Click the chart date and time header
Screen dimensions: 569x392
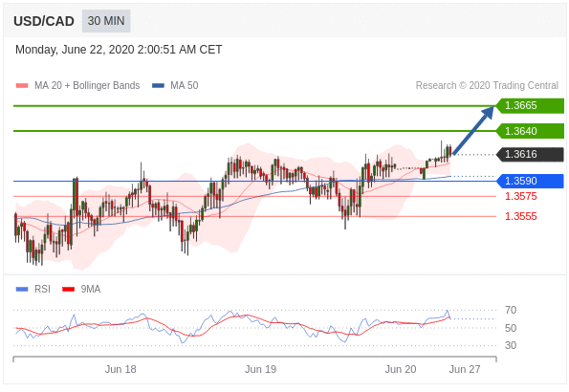pyautogui.click(x=119, y=50)
